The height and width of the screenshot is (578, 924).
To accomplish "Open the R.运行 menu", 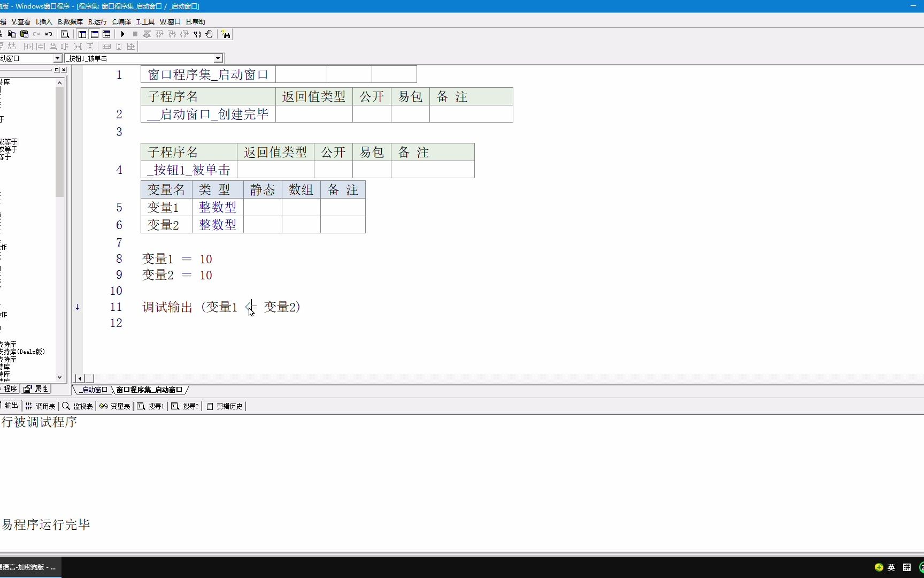I will point(97,21).
